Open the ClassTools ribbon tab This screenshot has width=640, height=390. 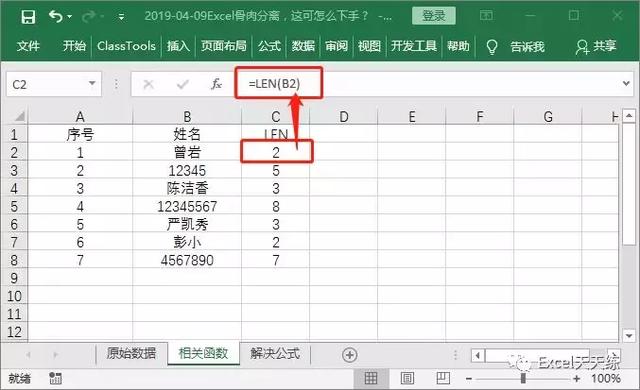[x=126, y=46]
